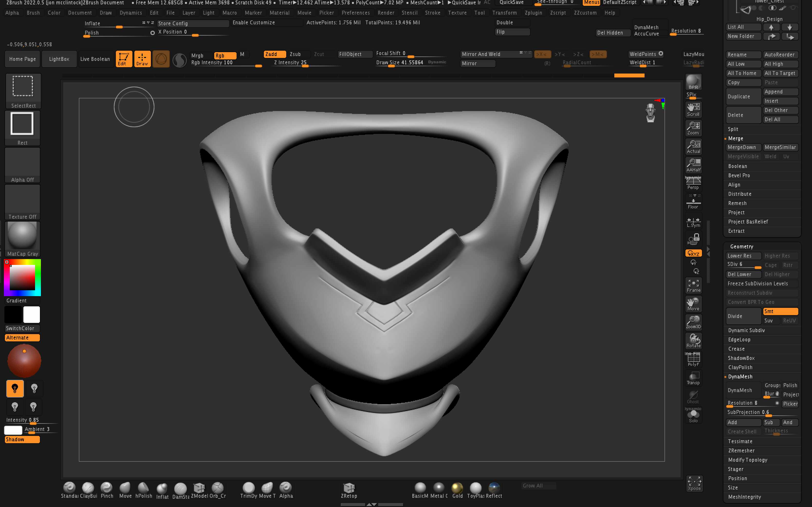The width and height of the screenshot is (812, 507).
Task: Toggle X-axis symmetry with the >X< button
Action: [542, 54]
